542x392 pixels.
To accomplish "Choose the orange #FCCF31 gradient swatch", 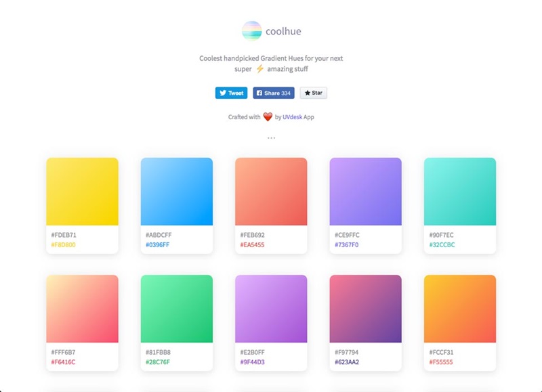I will coord(459,308).
